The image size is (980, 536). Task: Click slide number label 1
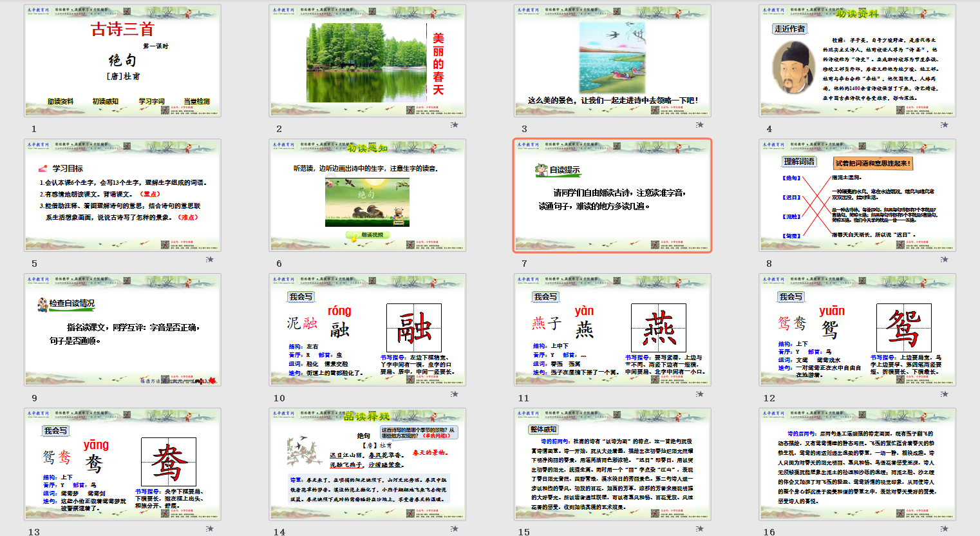click(x=34, y=129)
